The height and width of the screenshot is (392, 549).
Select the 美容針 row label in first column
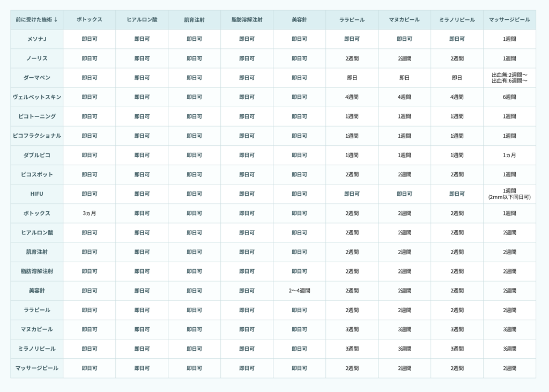(x=37, y=291)
